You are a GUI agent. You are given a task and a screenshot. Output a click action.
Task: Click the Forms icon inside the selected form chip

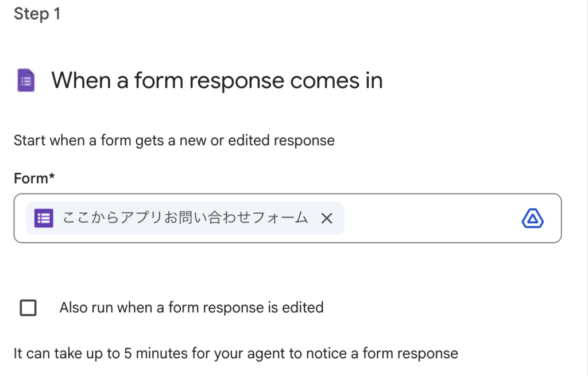pyautogui.click(x=44, y=218)
